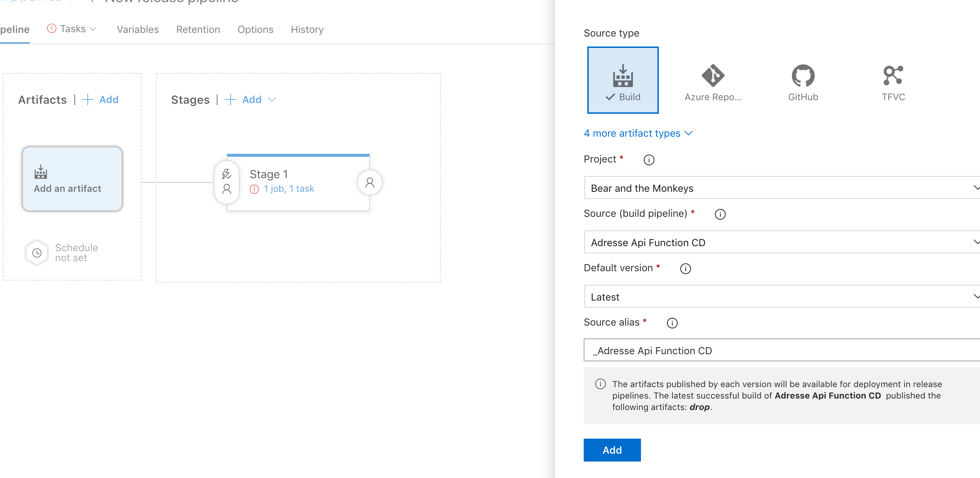Image resolution: width=980 pixels, height=478 pixels.
Task: Select the TFVC source type icon
Action: (x=893, y=82)
